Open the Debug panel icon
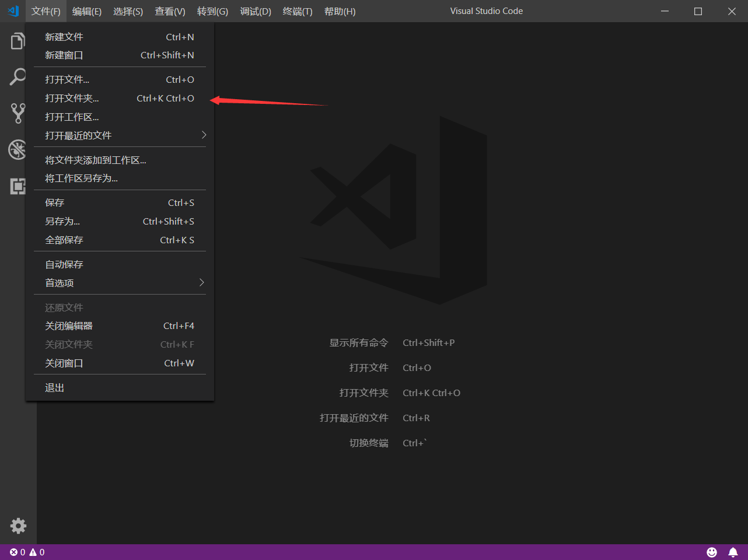Screen dimensions: 748x560 [x=18, y=149]
